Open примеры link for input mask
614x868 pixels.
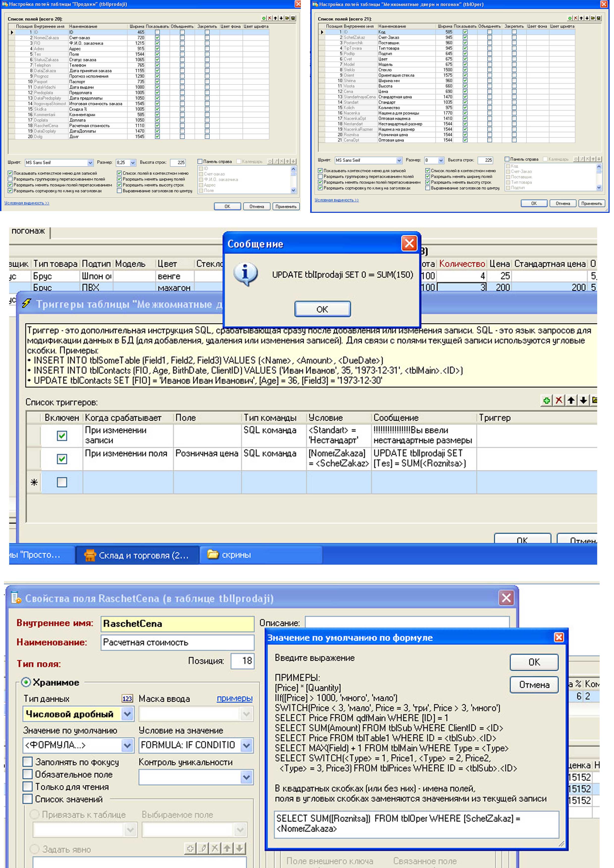click(234, 698)
